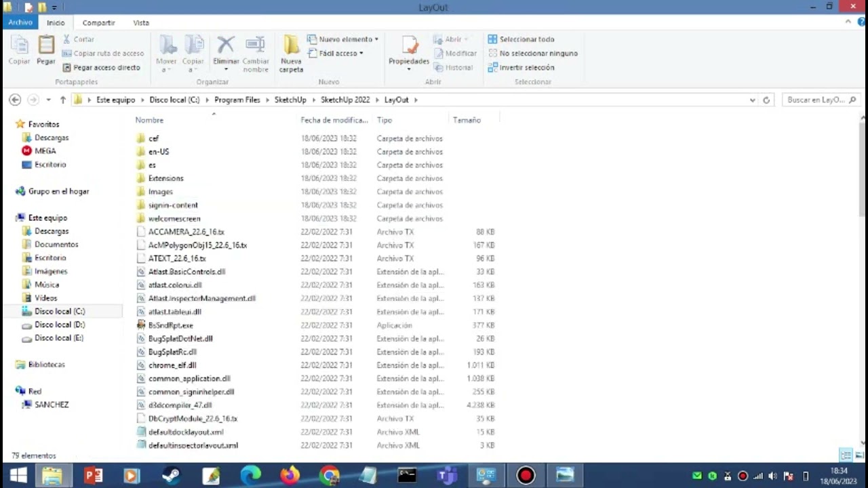
Task: Open Bibliotecas in navigation pane
Action: (x=46, y=364)
